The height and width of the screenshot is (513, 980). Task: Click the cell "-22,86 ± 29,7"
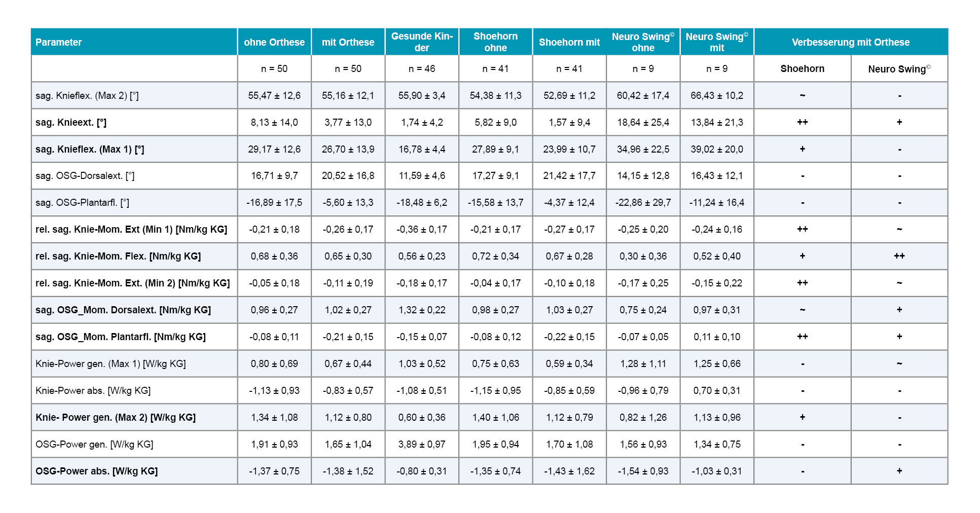pyautogui.click(x=643, y=202)
